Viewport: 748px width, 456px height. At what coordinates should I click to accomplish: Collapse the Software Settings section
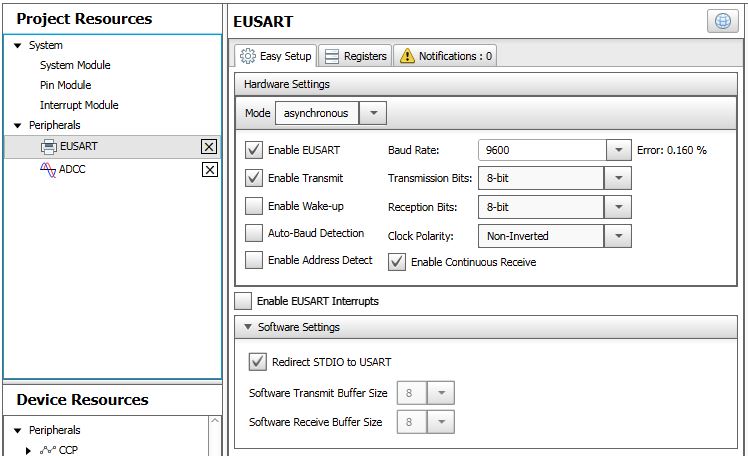click(x=247, y=327)
